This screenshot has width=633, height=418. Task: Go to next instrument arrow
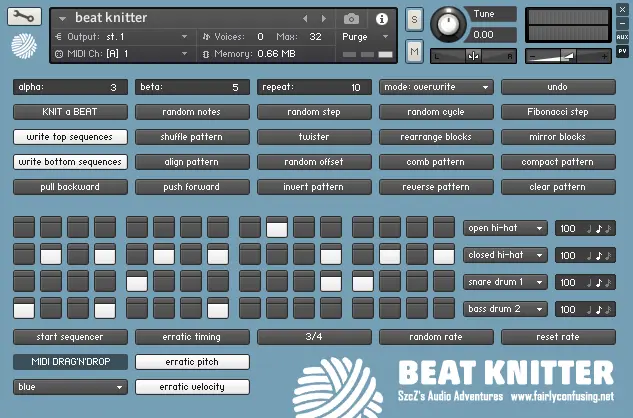323,19
